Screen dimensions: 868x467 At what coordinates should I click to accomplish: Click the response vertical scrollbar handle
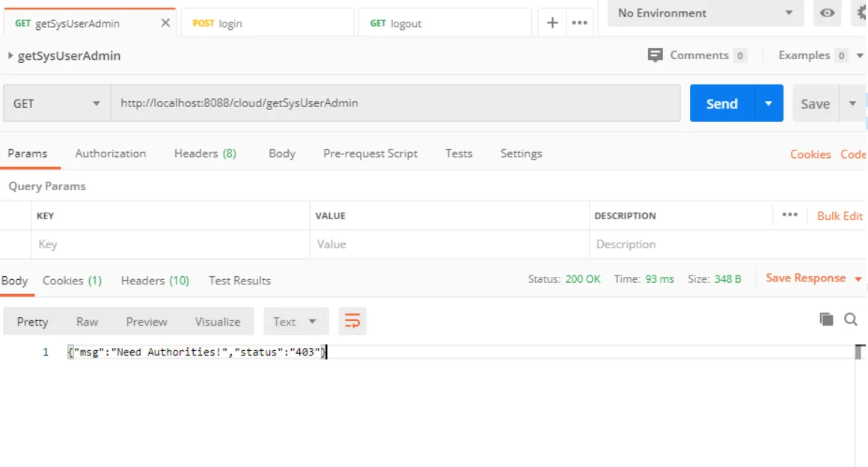[859, 352]
